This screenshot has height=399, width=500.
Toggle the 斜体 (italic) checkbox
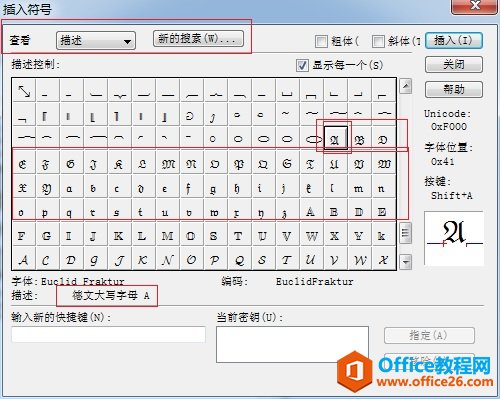(378, 41)
